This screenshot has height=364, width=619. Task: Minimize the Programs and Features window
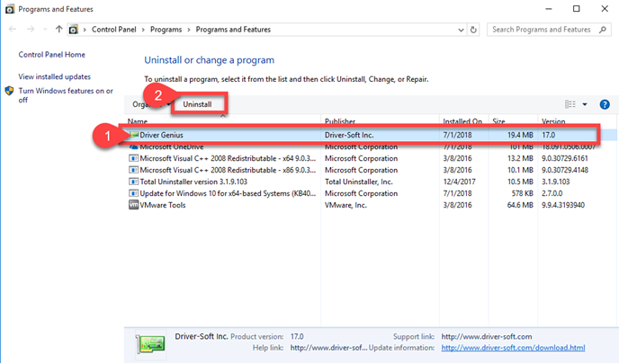coord(549,9)
